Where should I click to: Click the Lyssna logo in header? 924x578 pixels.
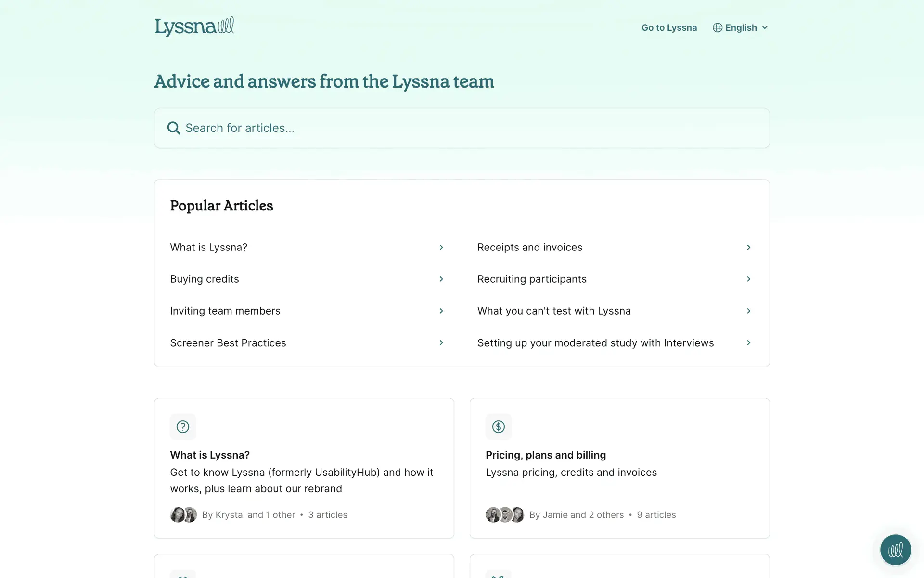point(194,27)
